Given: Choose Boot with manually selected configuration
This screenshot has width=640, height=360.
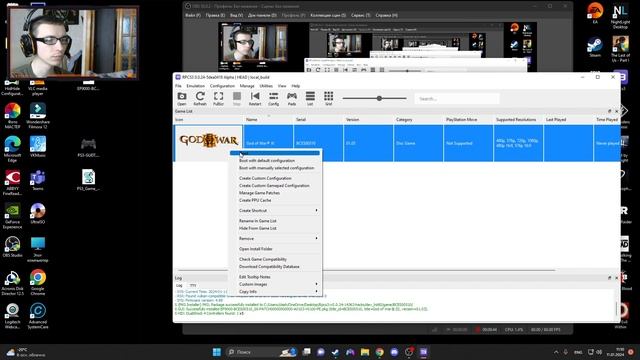Looking at the screenshot, I should tap(276, 168).
